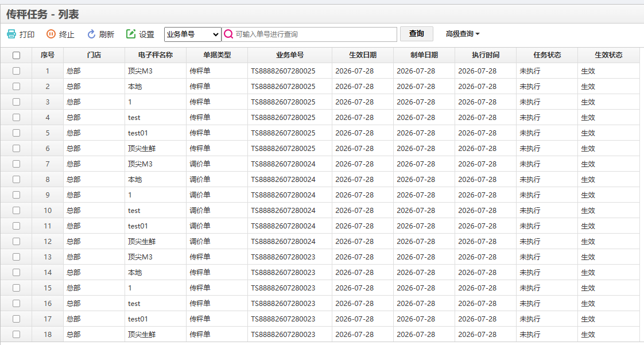Click order TS88882607280023 in row 13
This screenshot has height=345, width=644.
tap(283, 257)
